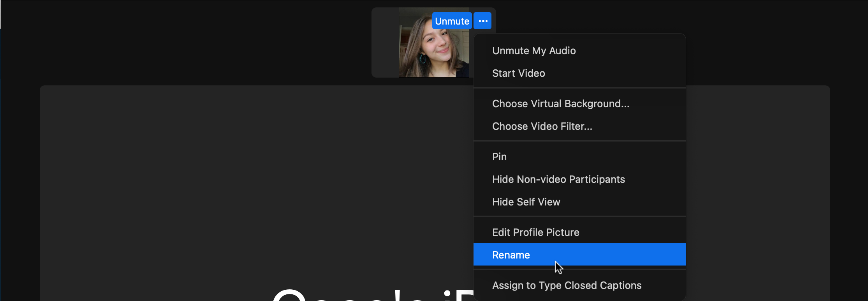Click the highlighted Rename option
The width and height of the screenshot is (868, 301).
[x=579, y=255]
